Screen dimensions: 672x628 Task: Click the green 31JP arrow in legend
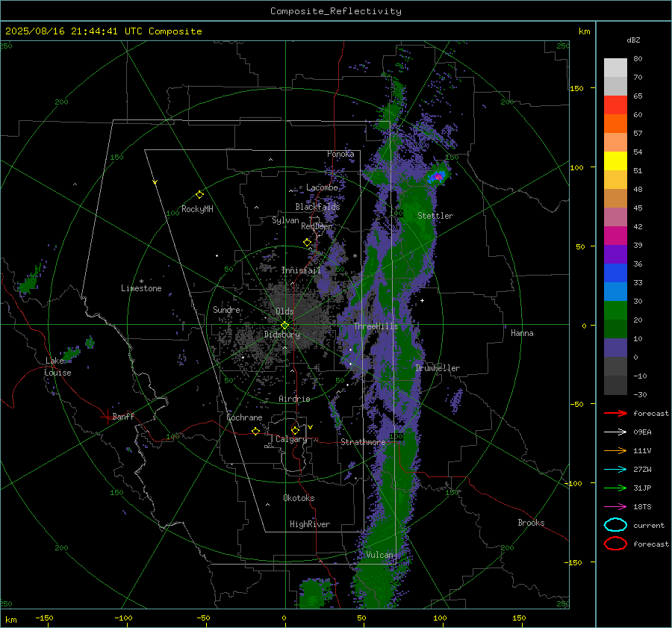(x=615, y=488)
